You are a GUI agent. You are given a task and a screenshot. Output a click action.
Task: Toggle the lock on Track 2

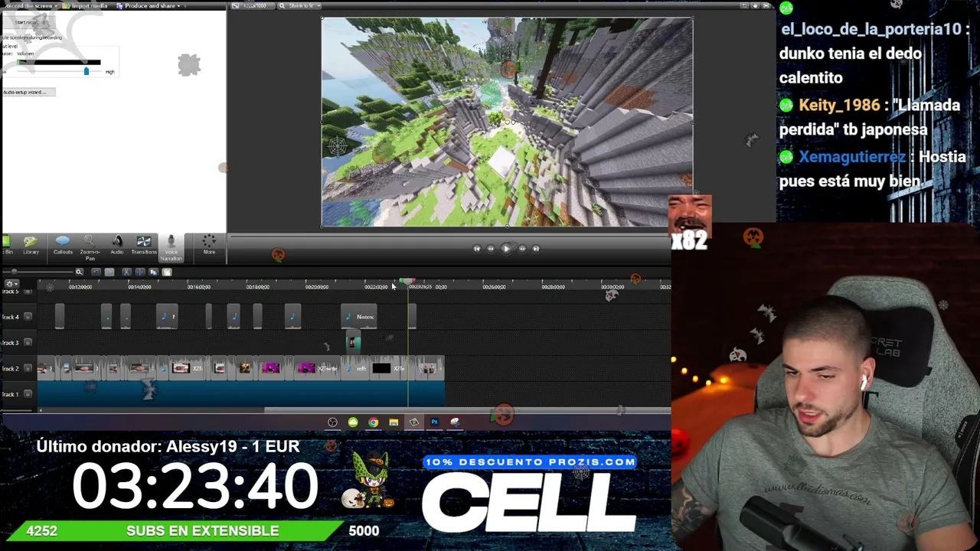tap(28, 369)
